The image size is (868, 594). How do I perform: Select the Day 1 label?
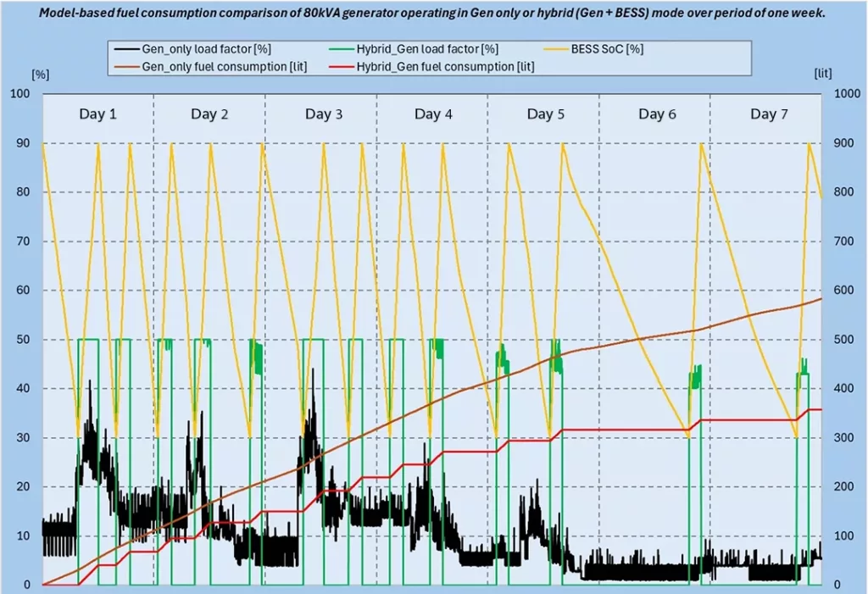point(98,114)
